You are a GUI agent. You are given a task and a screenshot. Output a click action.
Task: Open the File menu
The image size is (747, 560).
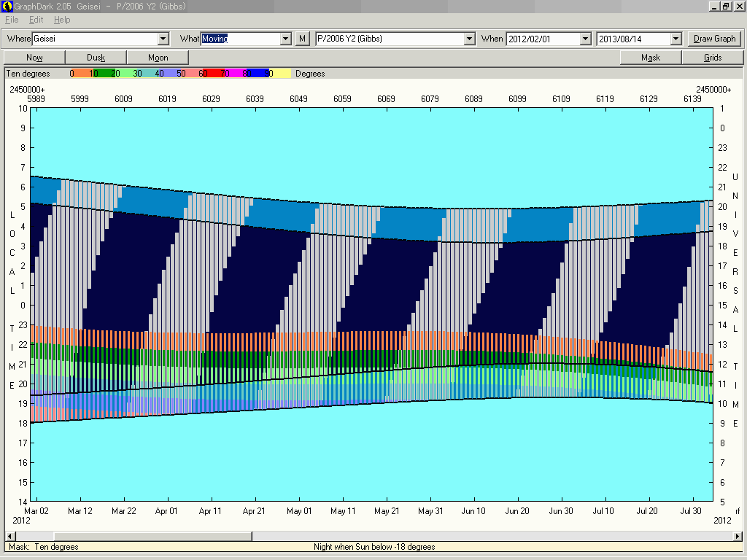(x=12, y=20)
